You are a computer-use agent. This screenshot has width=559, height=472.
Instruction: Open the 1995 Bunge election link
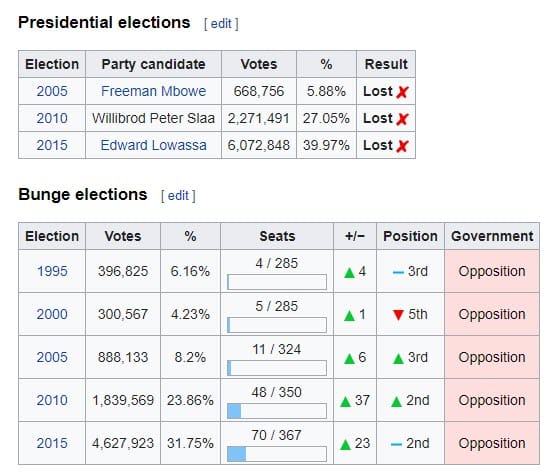(52, 271)
